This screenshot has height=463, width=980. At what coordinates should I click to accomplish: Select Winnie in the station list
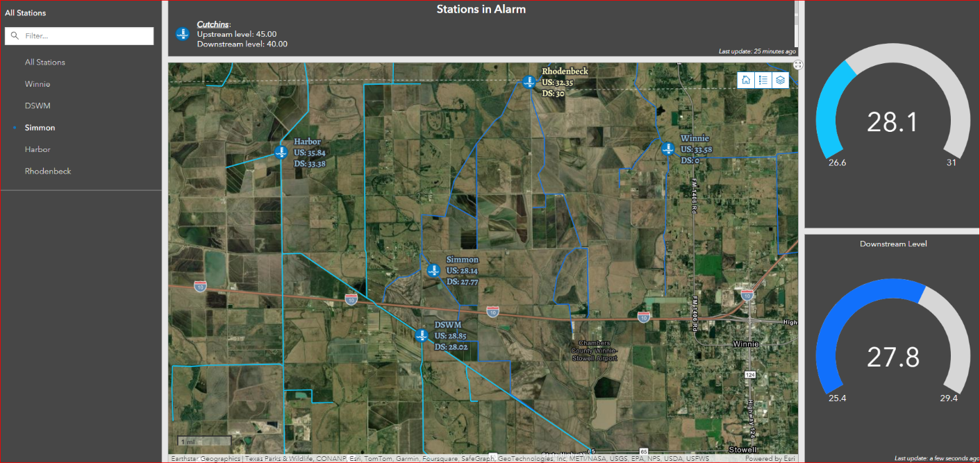click(x=38, y=84)
